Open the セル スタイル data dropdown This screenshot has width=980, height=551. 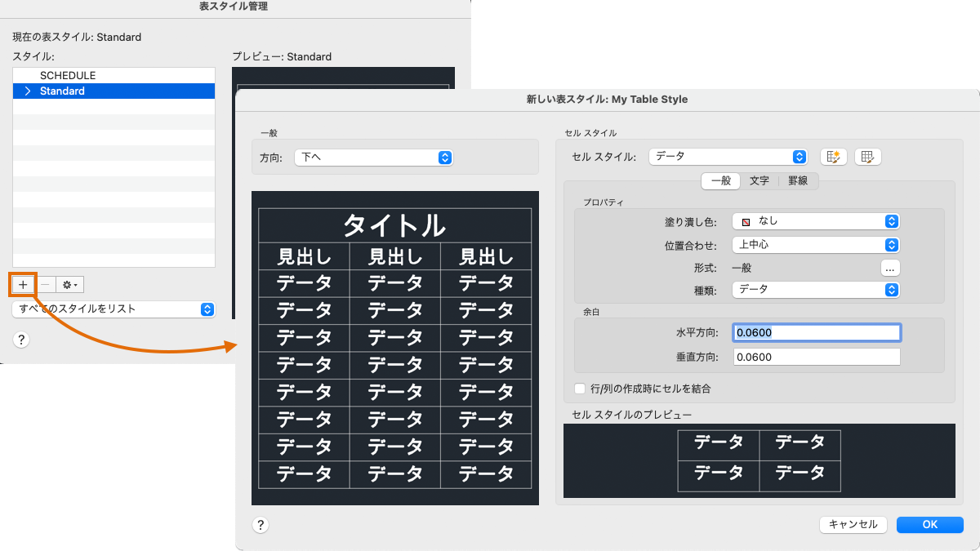click(728, 156)
